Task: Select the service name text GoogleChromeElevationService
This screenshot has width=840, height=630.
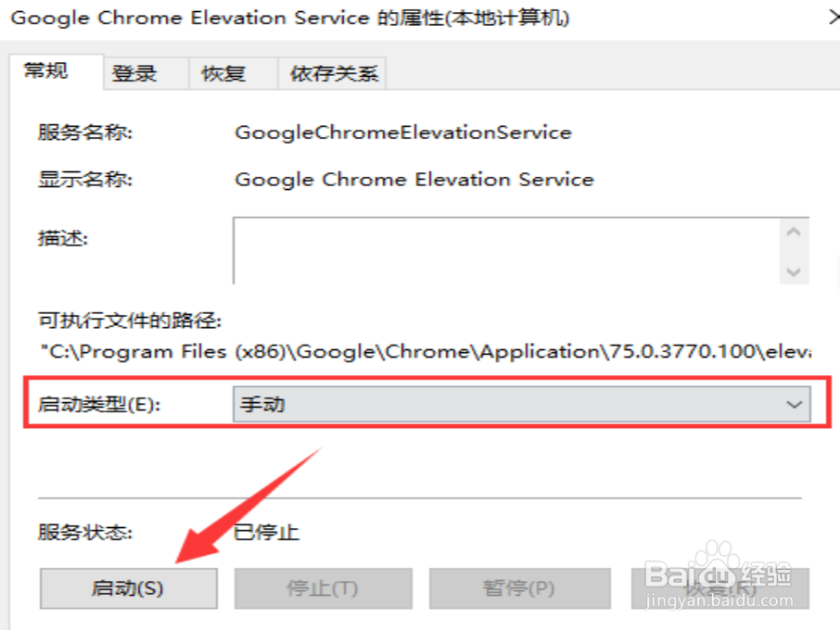Action: 403,132
